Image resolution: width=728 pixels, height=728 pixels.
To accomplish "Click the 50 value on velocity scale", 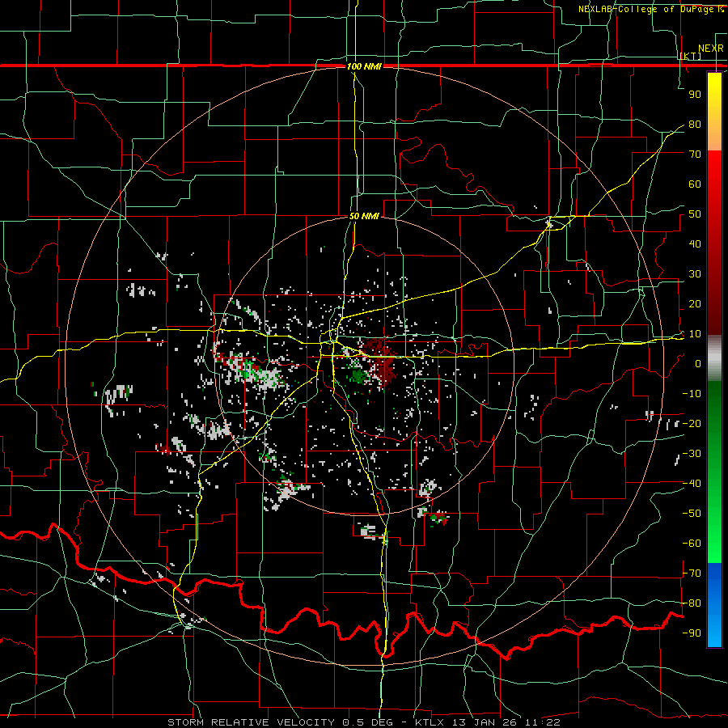I will [695, 214].
